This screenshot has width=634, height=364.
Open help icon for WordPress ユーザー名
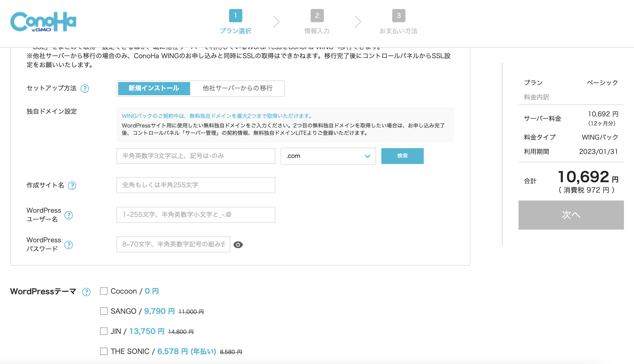click(x=69, y=215)
